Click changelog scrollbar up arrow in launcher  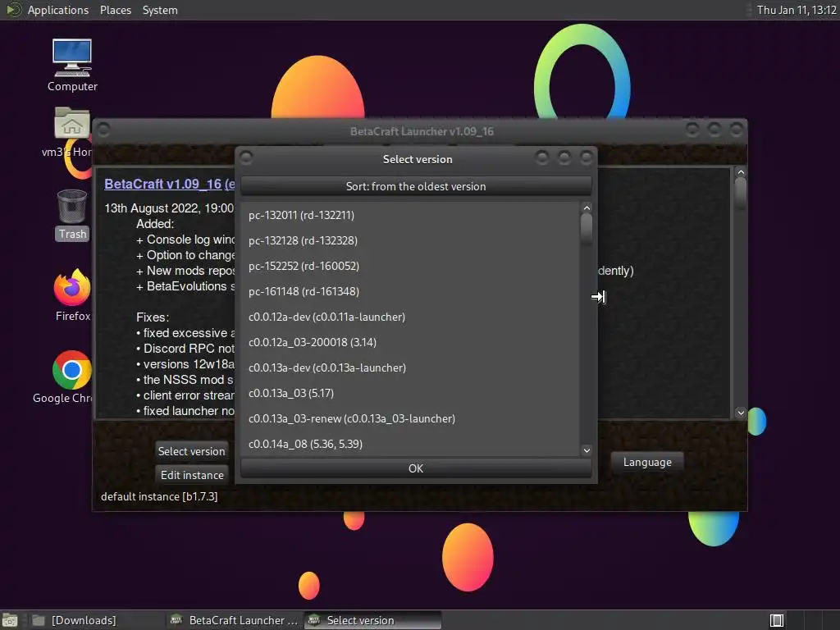(x=741, y=172)
